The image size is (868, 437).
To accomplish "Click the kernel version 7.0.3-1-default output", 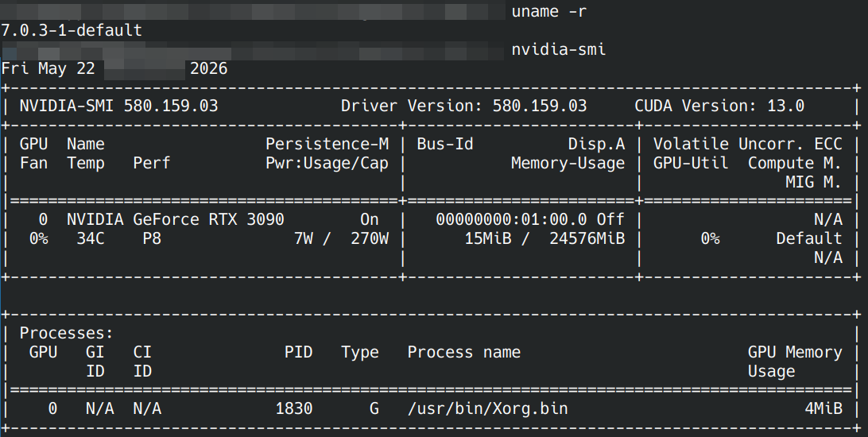I will 72,30.
